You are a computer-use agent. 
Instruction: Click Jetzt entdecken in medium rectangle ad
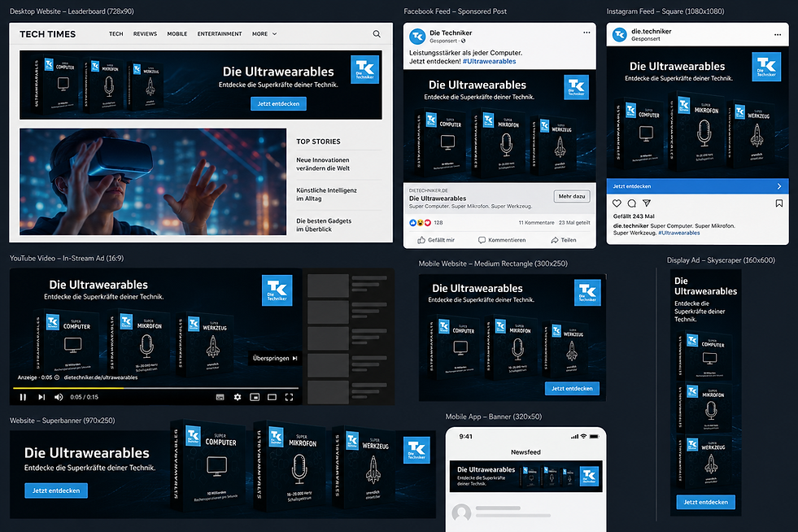[572, 389]
